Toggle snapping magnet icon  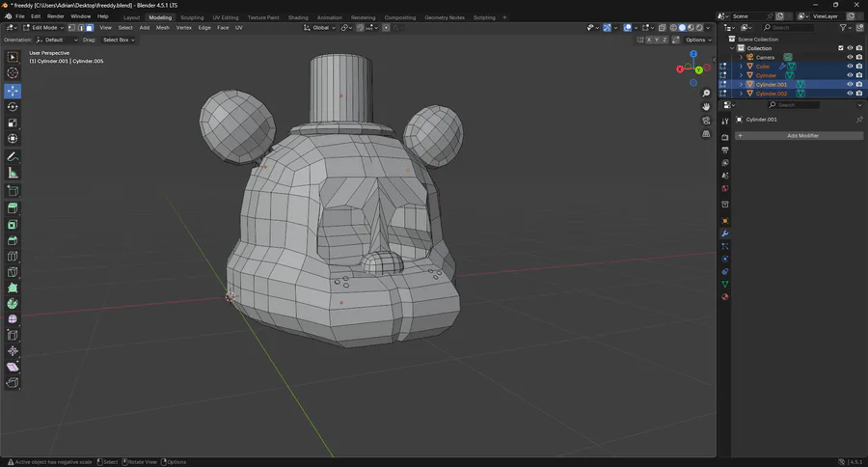[x=361, y=28]
